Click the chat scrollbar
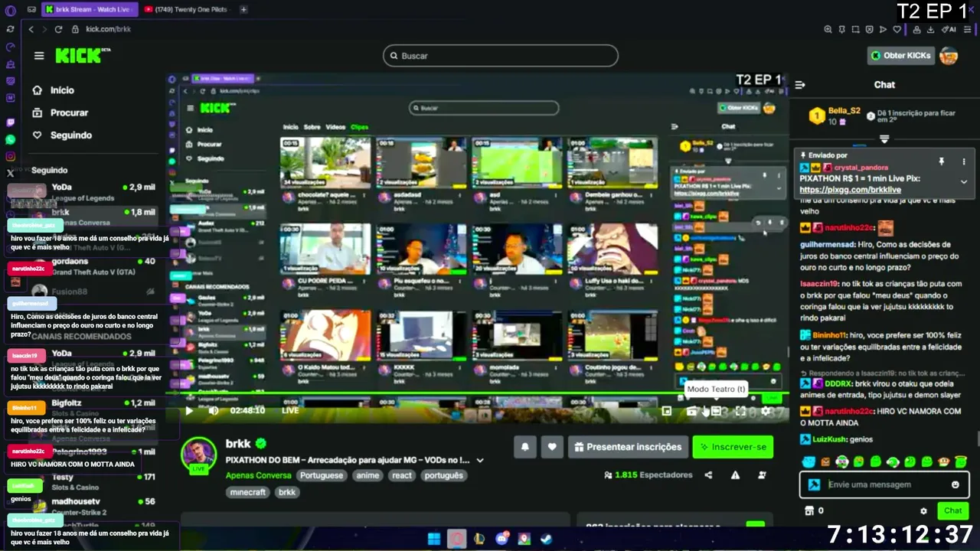Screen dimensions: 980x551 click(x=977, y=439)
